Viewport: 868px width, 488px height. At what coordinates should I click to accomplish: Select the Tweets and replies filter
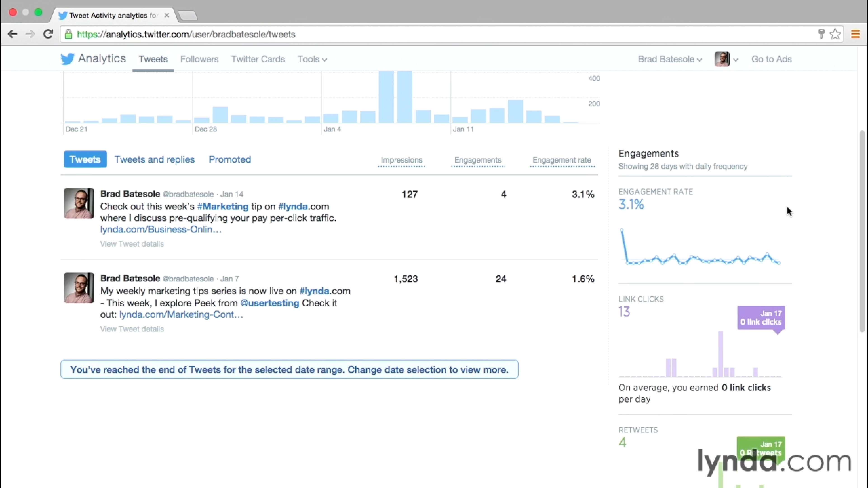tap(154, 159)
